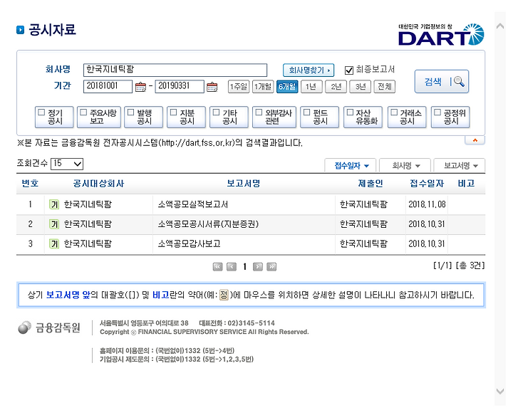Go to the first results page

coord(217,267)
